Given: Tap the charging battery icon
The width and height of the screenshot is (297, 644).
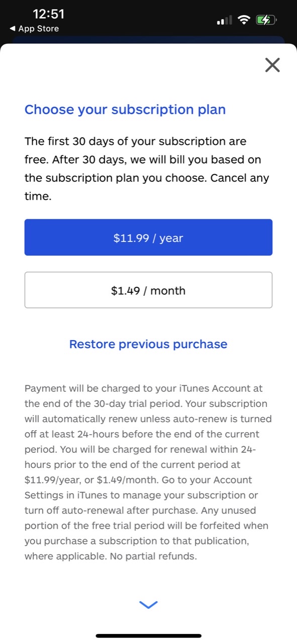Looking at the screenshot, I should [x=266, y=20].
